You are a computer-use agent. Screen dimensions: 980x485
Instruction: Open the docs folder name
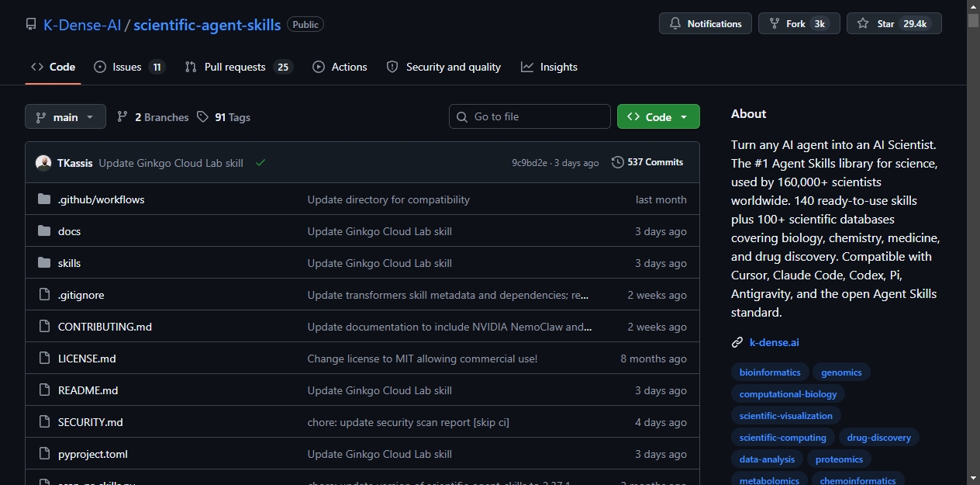[x=69, y=231]
